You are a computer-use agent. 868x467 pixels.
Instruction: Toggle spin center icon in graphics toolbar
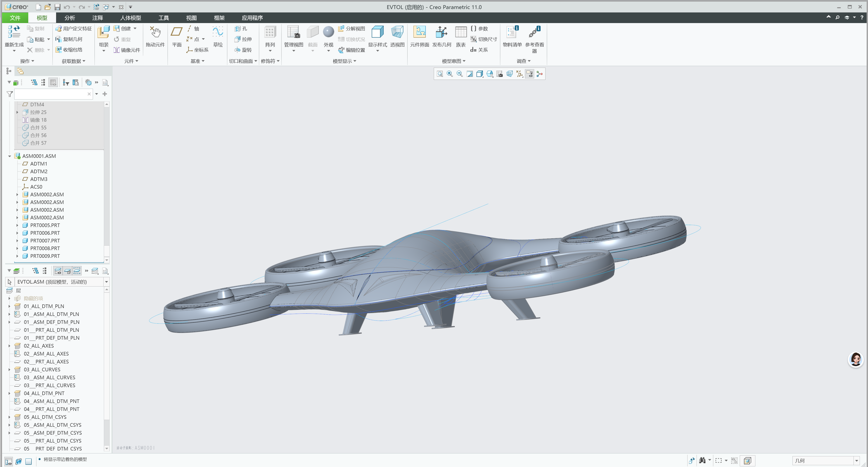point(539,74)
